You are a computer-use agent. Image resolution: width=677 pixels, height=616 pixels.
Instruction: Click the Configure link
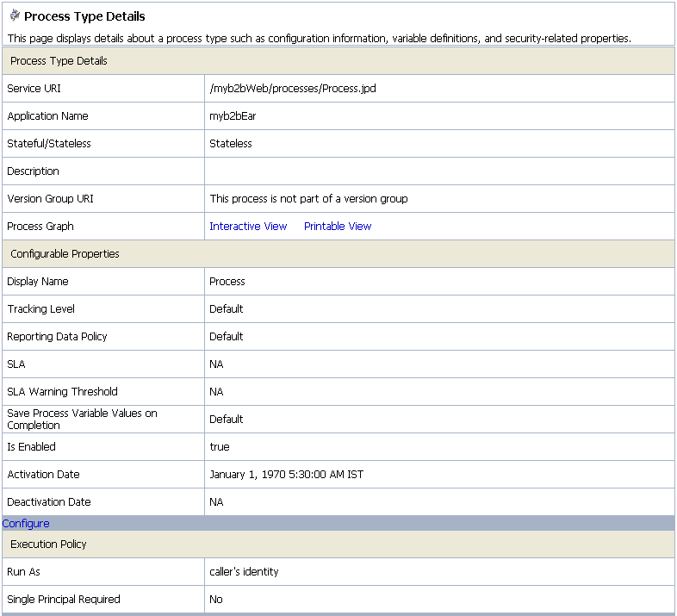coord(26,524)
